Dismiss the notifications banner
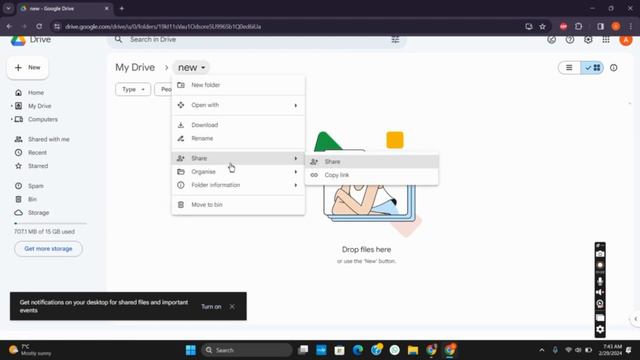This screenshot has width=640, height=360. click(x=232, y=307)
